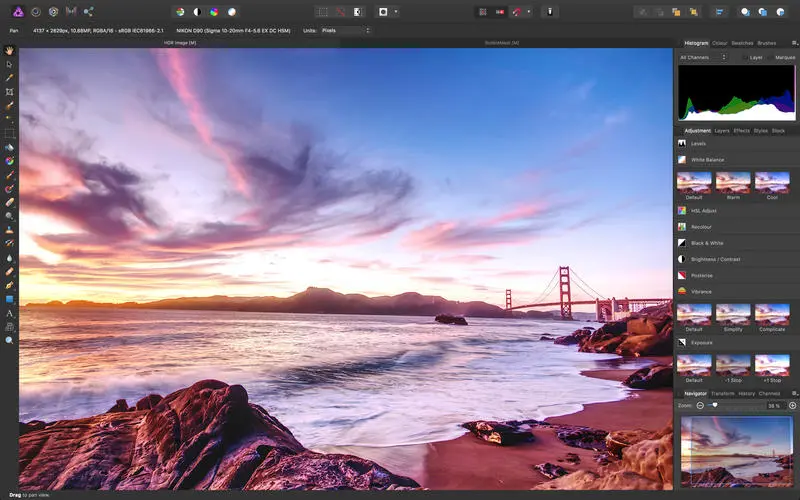Image resolution: width=800 pixels, height=500 pixels.
Task: Switch to the Liquify persona icon
Action: point(34,12)
